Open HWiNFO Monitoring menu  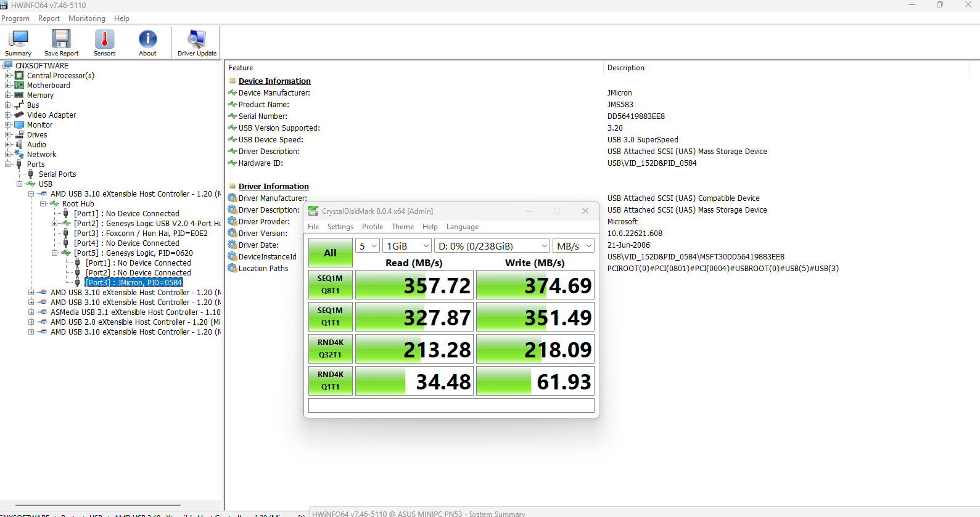tap(87, 18)
